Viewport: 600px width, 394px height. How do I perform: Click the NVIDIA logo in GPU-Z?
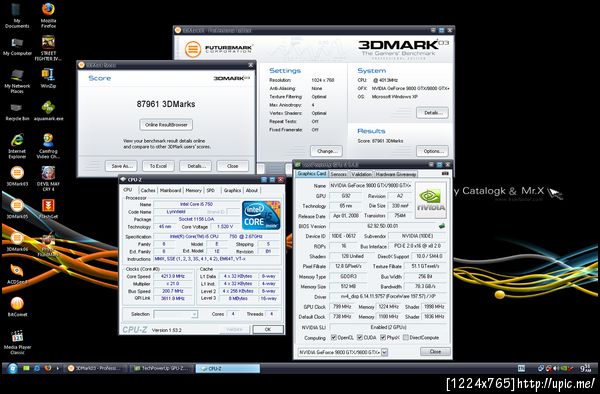click(x=431, y=200)
